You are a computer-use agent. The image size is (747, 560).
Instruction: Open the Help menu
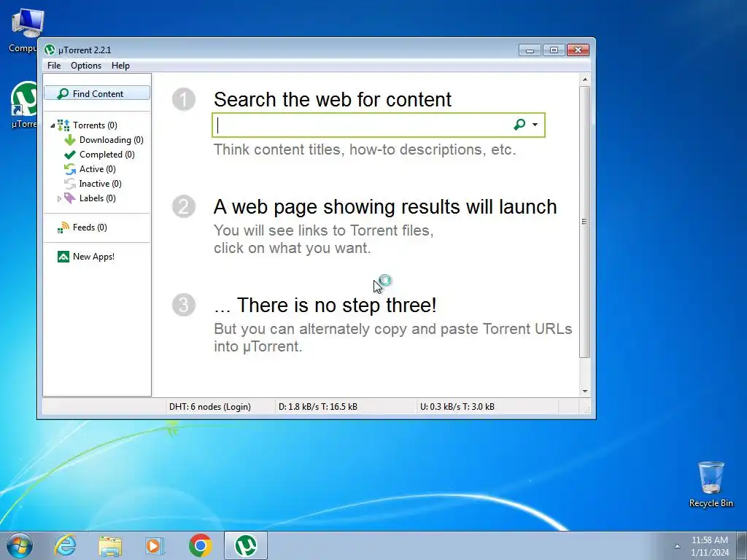pos(120,65)
